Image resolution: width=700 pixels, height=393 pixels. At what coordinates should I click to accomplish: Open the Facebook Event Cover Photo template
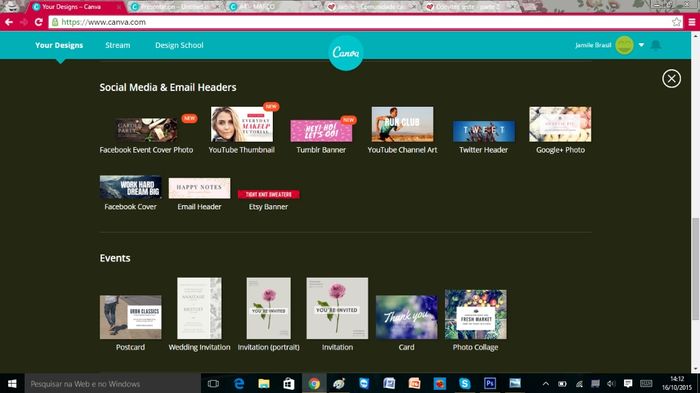tap(146, 130)
